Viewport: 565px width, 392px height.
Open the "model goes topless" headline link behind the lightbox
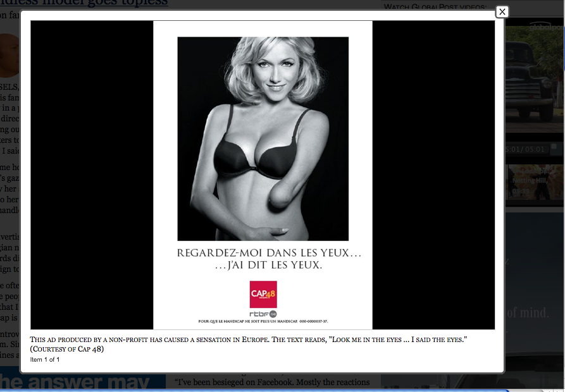[x=84, y=4]
